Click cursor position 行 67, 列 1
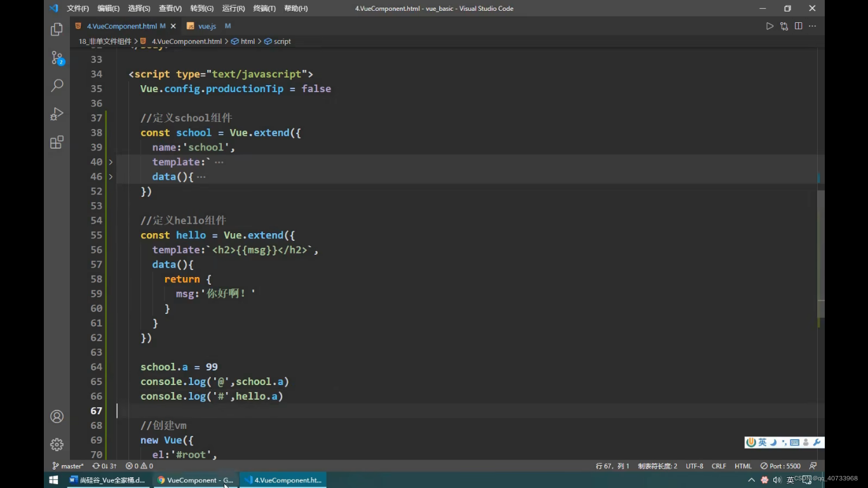This screenshot has height=488, width=868. click(x=613, y=466)
